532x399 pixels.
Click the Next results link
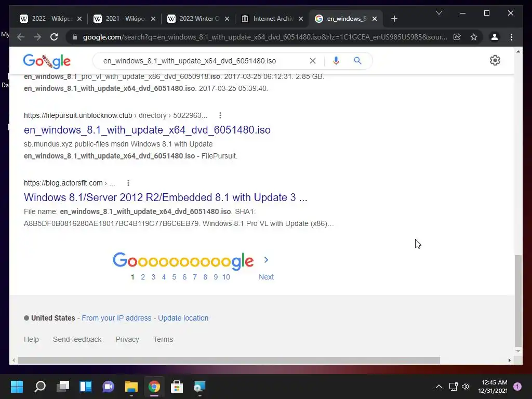pos(266,277)
